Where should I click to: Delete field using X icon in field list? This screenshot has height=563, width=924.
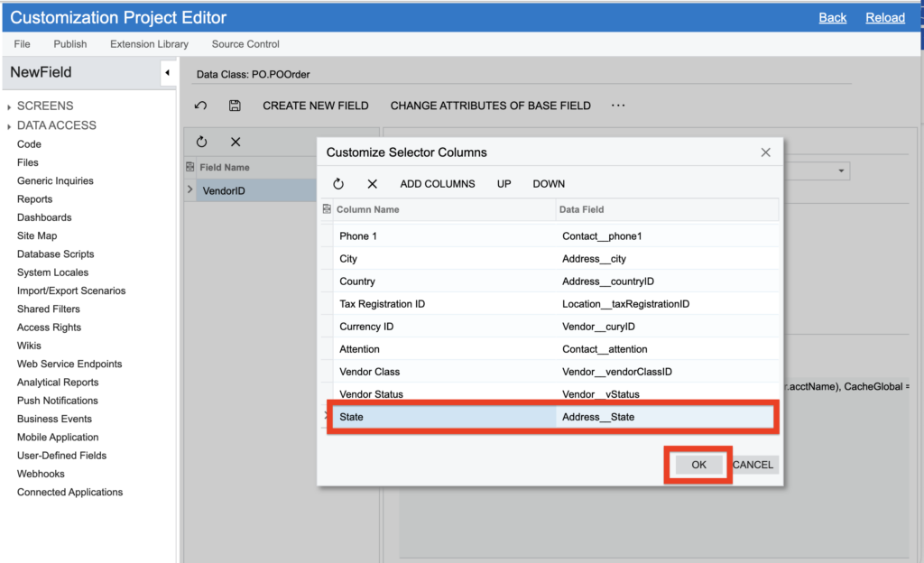[x=236, y=142]
